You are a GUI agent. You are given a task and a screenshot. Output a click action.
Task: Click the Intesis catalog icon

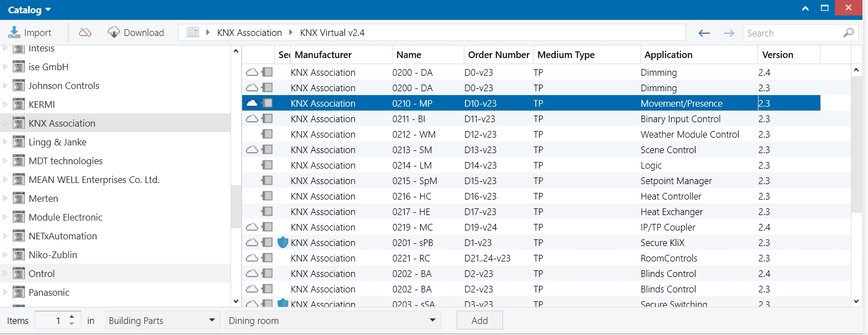[19, 49]
